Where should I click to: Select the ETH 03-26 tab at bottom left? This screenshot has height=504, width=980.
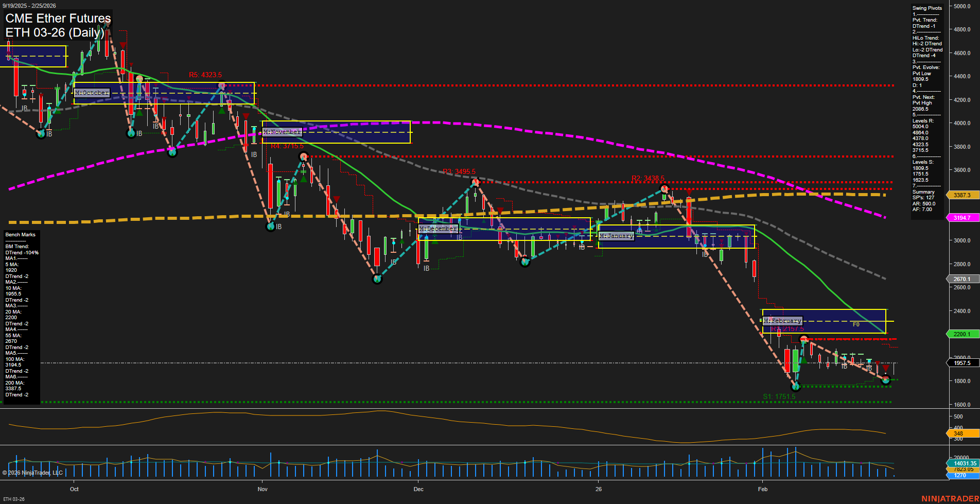tap(14, 498)
